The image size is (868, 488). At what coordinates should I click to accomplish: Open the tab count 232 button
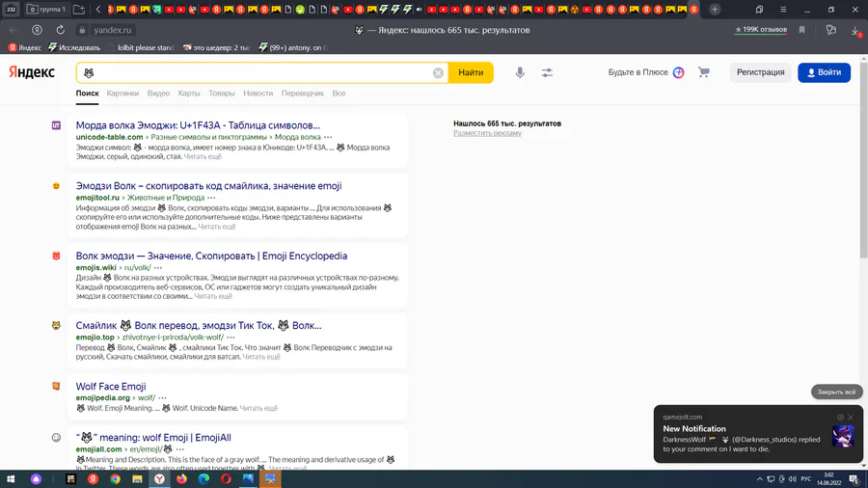11,10
